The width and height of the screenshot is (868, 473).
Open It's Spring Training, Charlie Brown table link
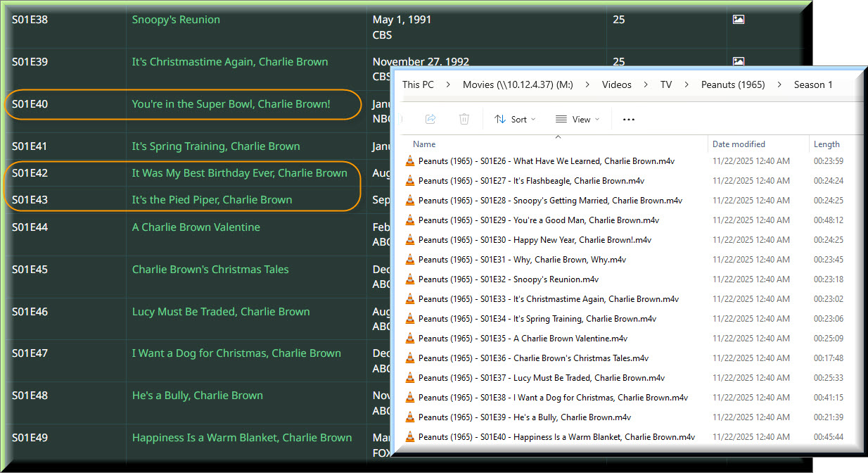[216, 146]
